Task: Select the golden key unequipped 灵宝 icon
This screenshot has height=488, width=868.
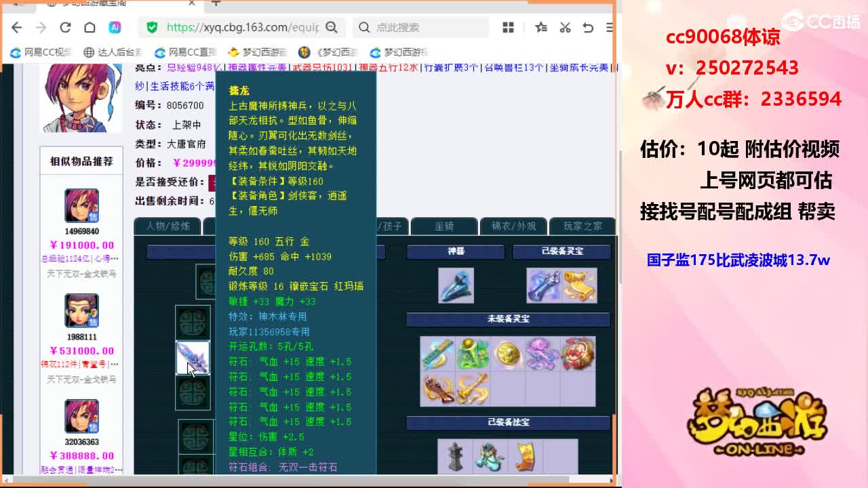Action: (x=473, y=388)
